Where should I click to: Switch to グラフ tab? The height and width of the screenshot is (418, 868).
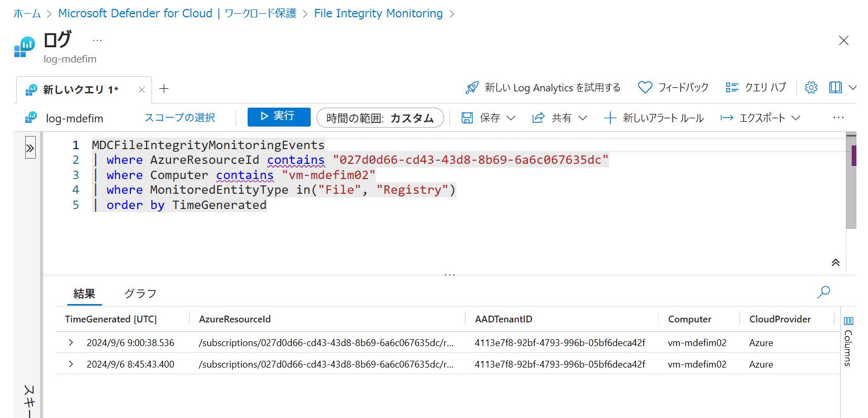140,294
